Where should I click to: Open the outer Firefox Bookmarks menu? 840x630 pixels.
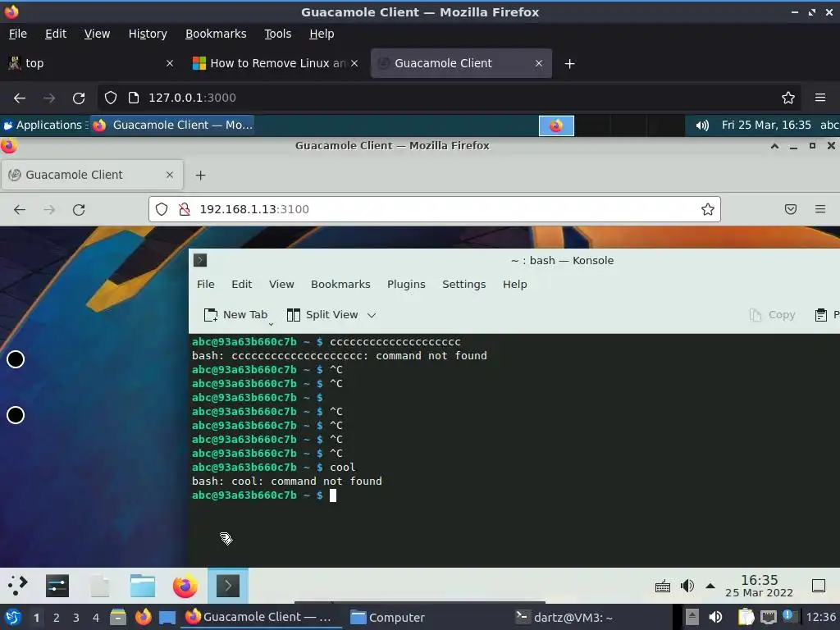click(x=216, y=34)
